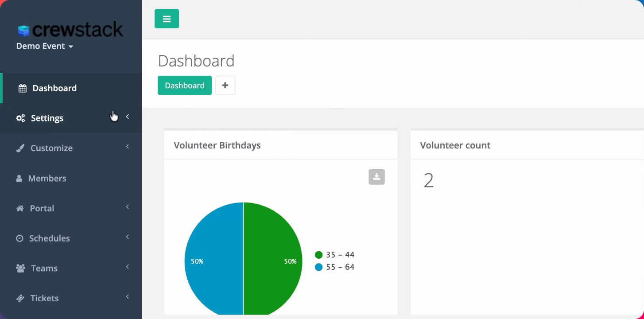The height and width of the screenshot is (319, 644).
Task: Toggle the 55 – 64 legend entry
Action: (335, 267)
